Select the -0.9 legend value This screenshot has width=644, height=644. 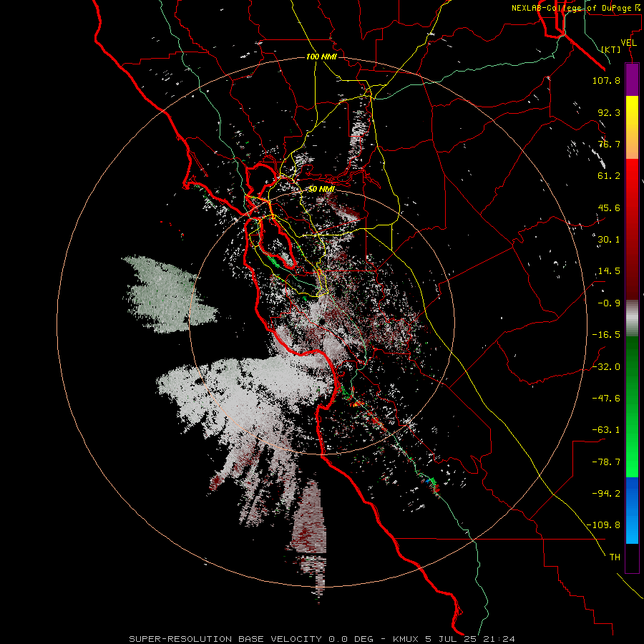(609, 303)
